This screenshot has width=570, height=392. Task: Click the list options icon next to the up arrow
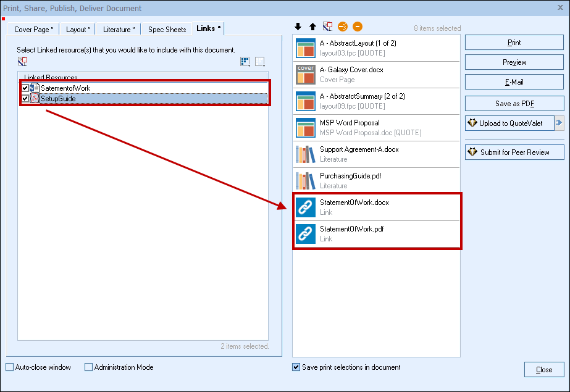[x=327, y=27]
